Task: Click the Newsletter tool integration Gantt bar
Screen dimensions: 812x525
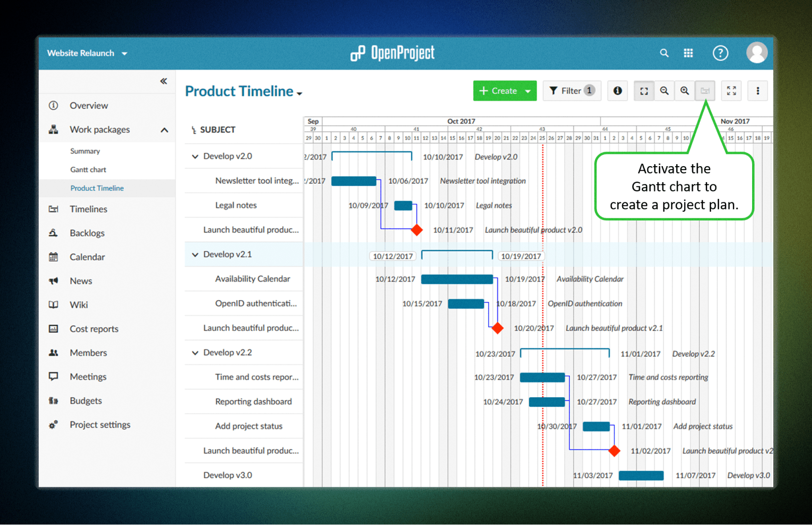Action: tap(354, 181)
